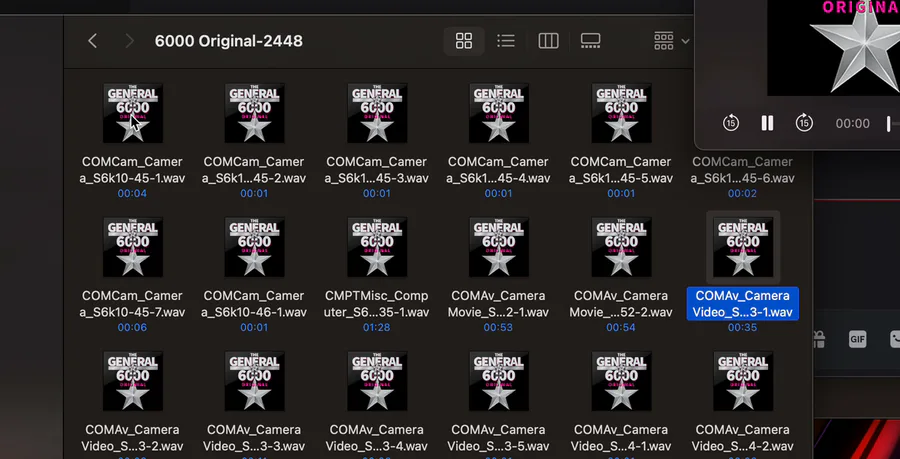The height and width of the screenshot is (459, 900).
Task: Select the COMAv_CameraVideo 4-1.wav file icon
Action: (621, 381)
